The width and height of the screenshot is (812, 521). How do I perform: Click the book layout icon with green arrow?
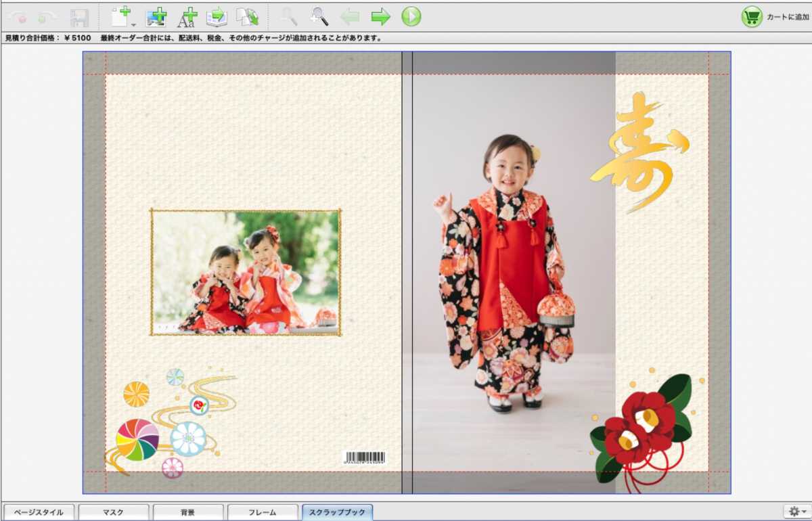click(217, 17)
